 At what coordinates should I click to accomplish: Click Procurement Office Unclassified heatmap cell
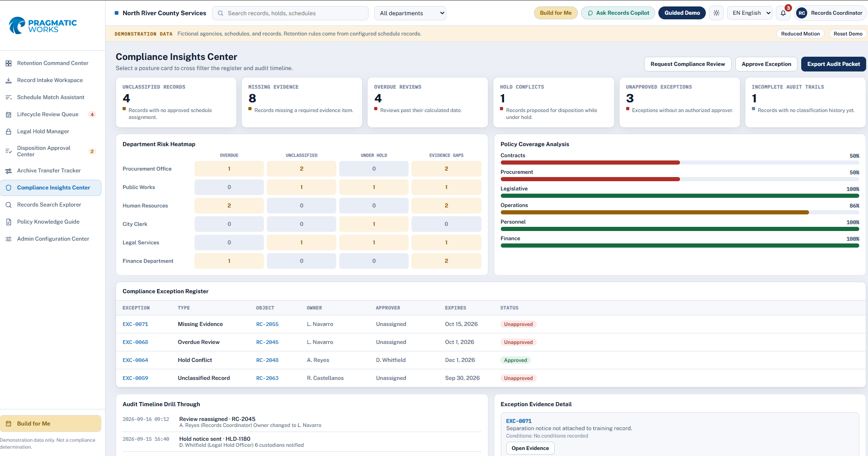click(x=301, y=169)
